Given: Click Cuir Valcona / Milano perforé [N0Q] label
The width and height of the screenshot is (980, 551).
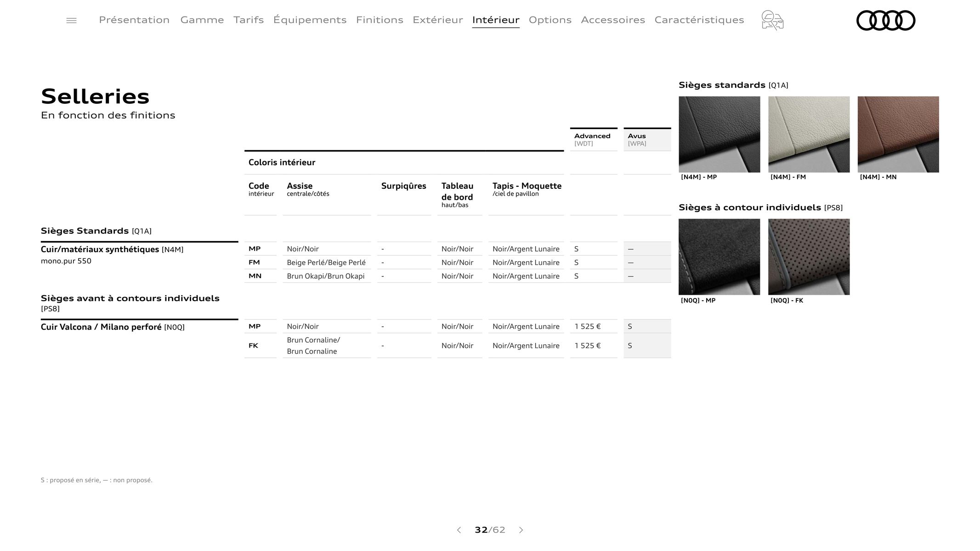Looking at the screenshot, I should 113,327.
